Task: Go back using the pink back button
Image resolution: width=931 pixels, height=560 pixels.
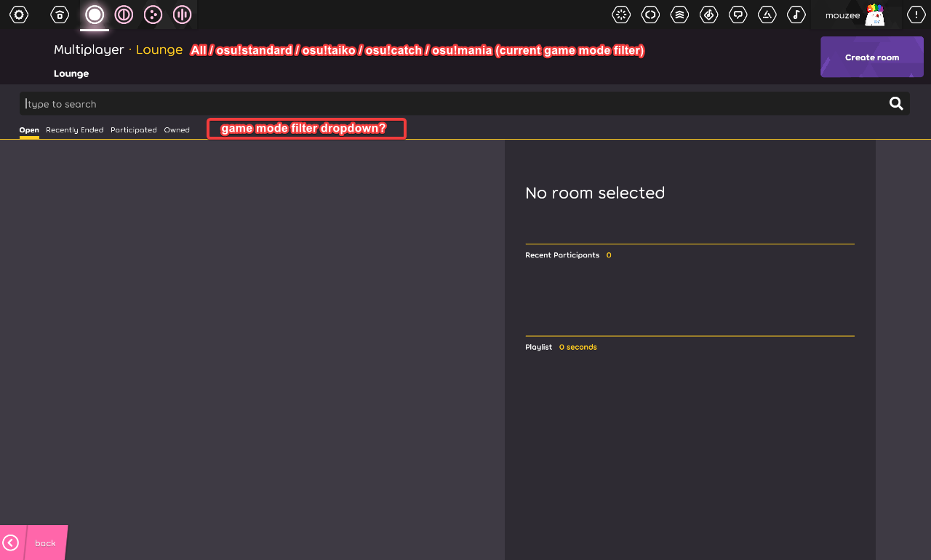Action: (33, 543)
